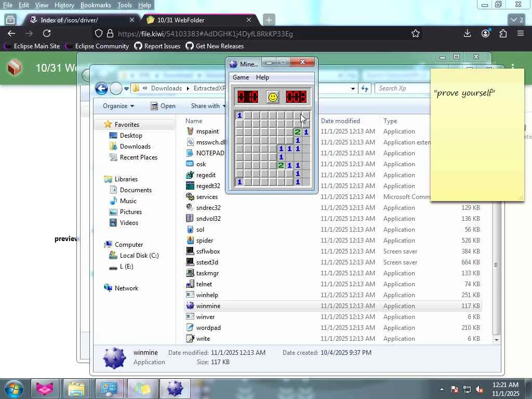Select the winmine file icon
The image size is (532, 399).
click(x=190, y=305)
